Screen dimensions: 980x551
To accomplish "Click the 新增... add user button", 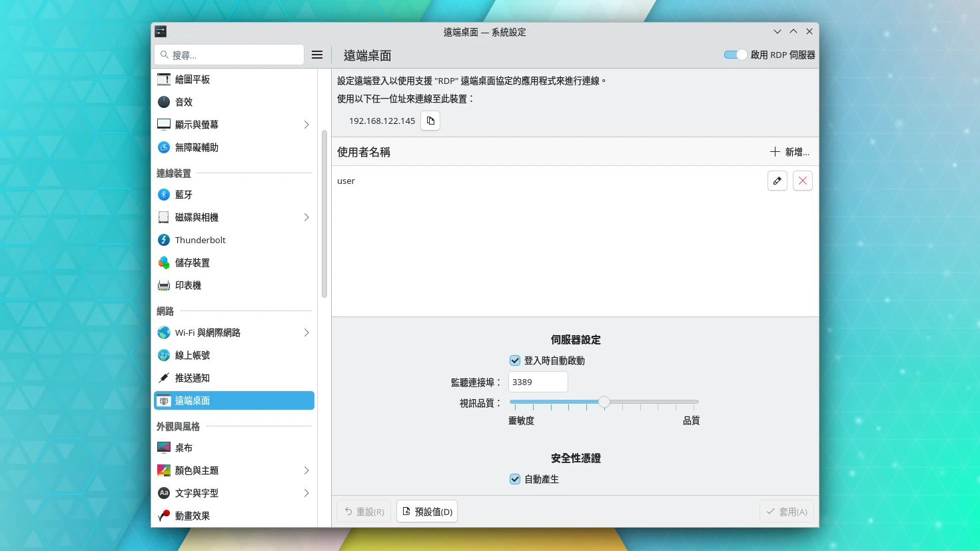I will pyautogui.click(x=789, y=152).
